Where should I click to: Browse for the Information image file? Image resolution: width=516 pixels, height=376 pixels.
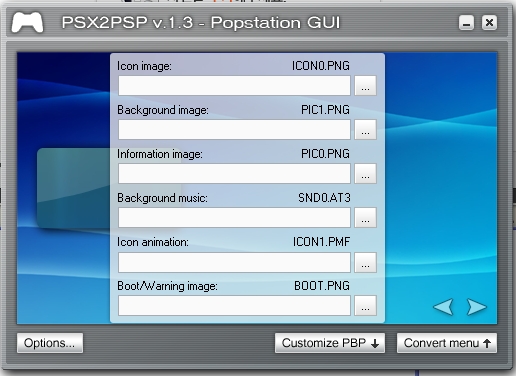click(365, 173)
